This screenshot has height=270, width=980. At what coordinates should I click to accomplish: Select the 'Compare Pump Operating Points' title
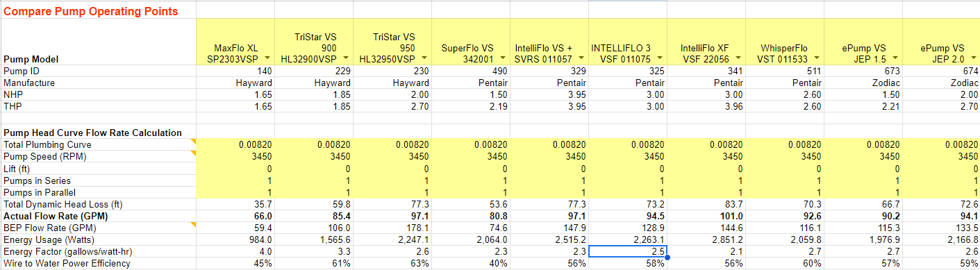(x=91, y=11)
